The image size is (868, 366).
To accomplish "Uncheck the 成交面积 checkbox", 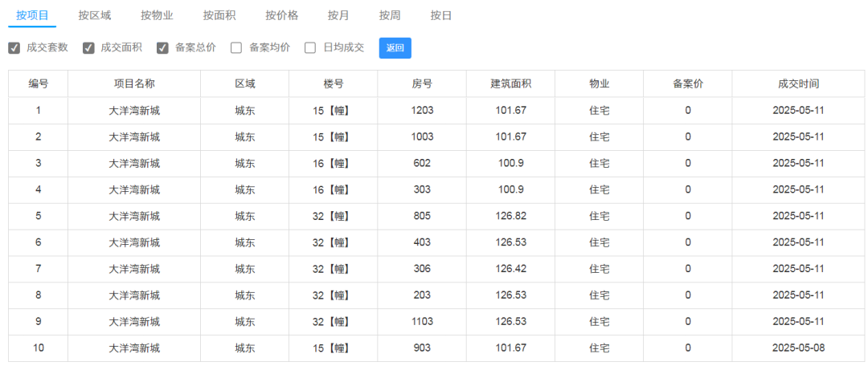I will point(88,48).
